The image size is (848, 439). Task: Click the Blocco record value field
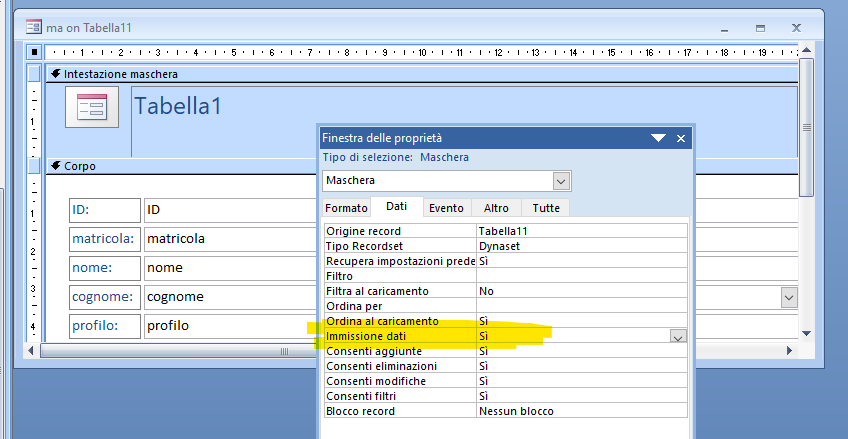point(580,411)
